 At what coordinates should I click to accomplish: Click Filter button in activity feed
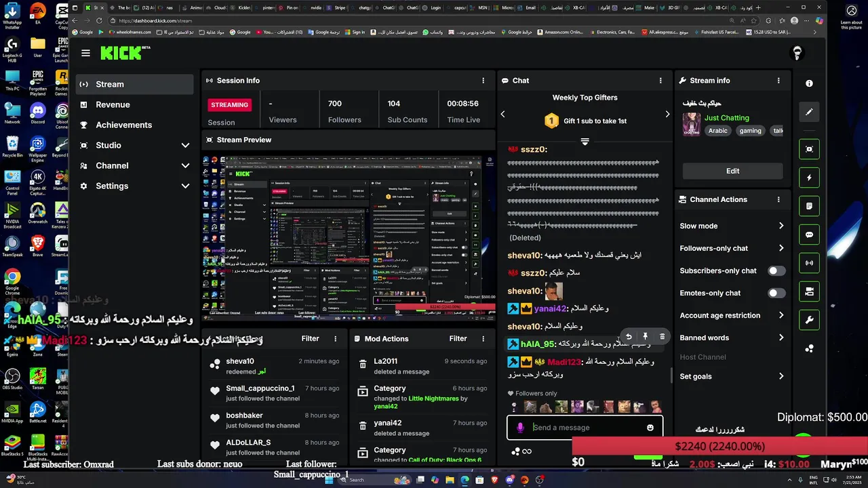(310, 339)
